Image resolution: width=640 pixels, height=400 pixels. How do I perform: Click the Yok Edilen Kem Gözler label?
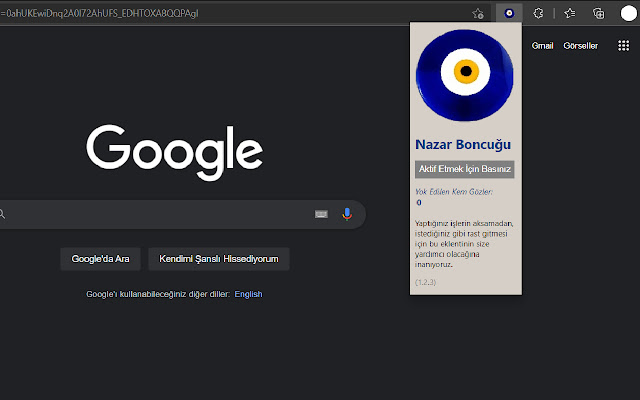tap(454, 191)
